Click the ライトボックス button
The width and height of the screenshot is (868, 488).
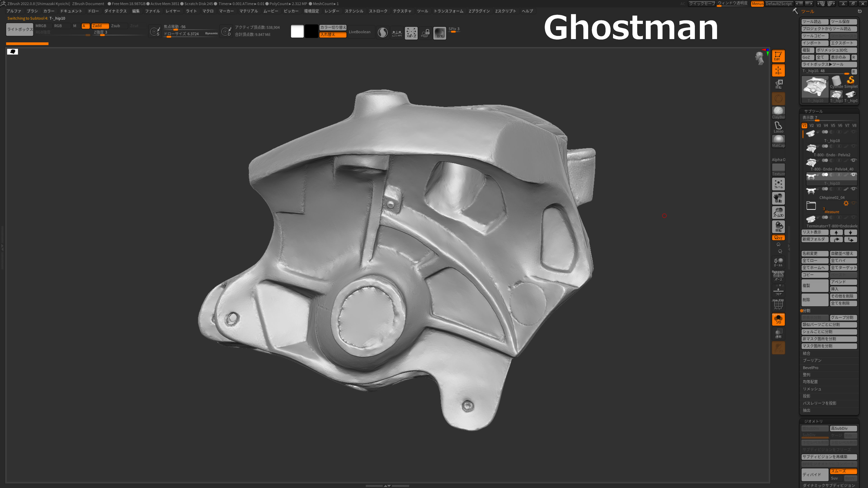click(x=20, y=29)
